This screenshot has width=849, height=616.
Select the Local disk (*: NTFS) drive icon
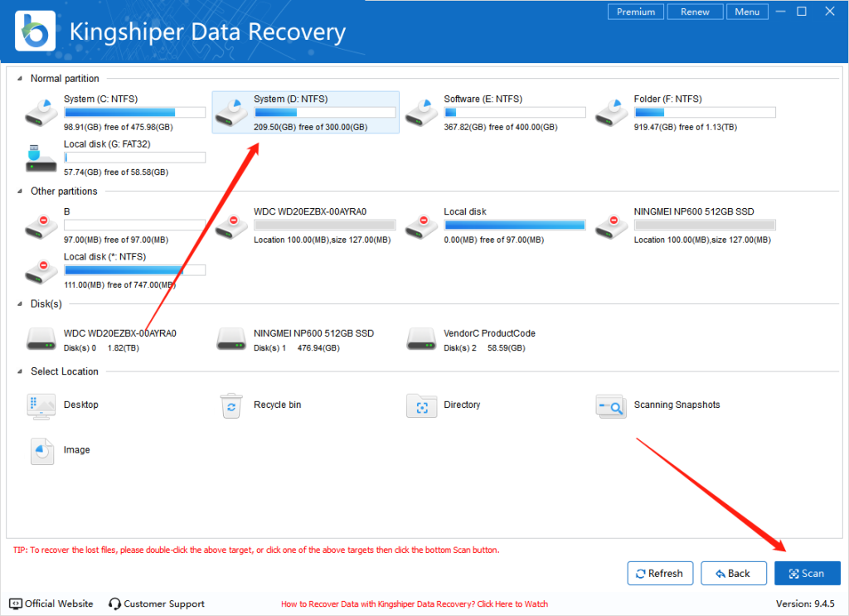[x=41, y=271]
